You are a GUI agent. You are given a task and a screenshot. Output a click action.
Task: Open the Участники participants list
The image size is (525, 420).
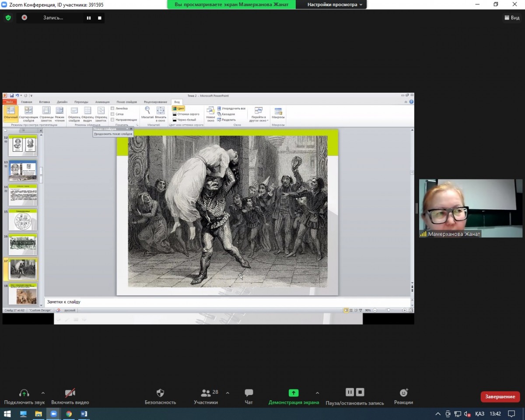[206, 396]
